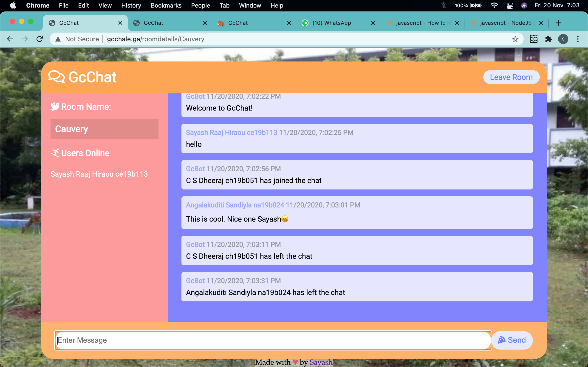Image resolution: width=588 pixels, height=367 pixels.
Task: Open the Chrome extensions puzzle icon
Action: [x=548, y=39]
